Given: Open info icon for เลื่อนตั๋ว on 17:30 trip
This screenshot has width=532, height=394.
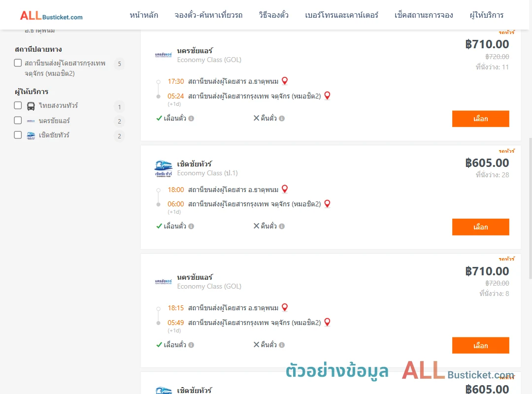Looking at the screenshot, I should [191, 118].
